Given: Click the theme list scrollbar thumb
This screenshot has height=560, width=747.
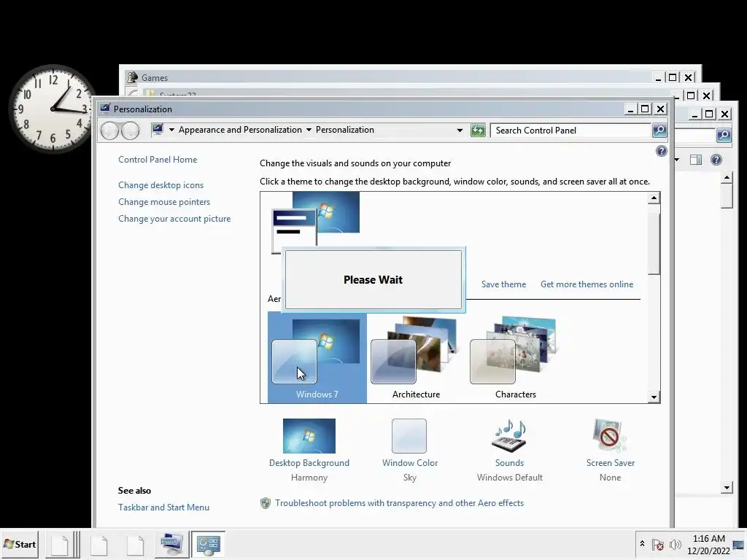Looking at the screenshot, I should pyautogui.click(x=654, y=244).
